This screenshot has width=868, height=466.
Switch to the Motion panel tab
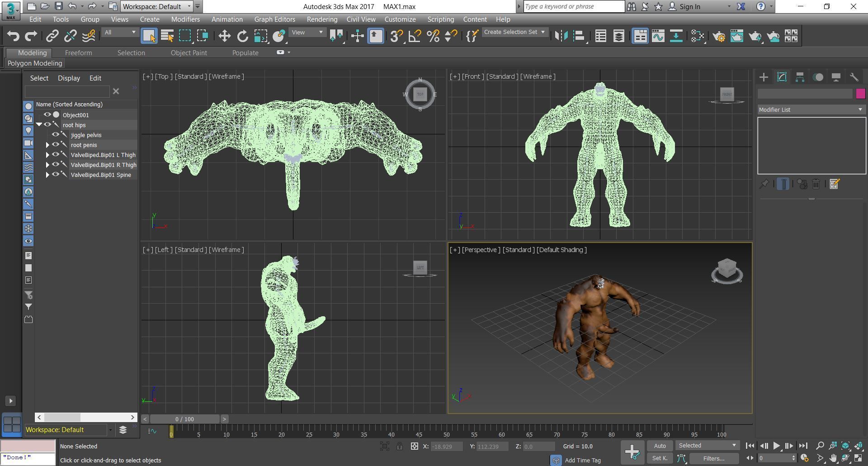click(x=818, y=77)
